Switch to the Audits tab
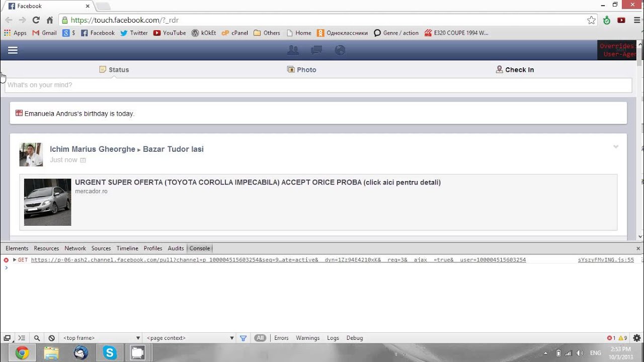 pyautogui.click(x=176, y=248)
